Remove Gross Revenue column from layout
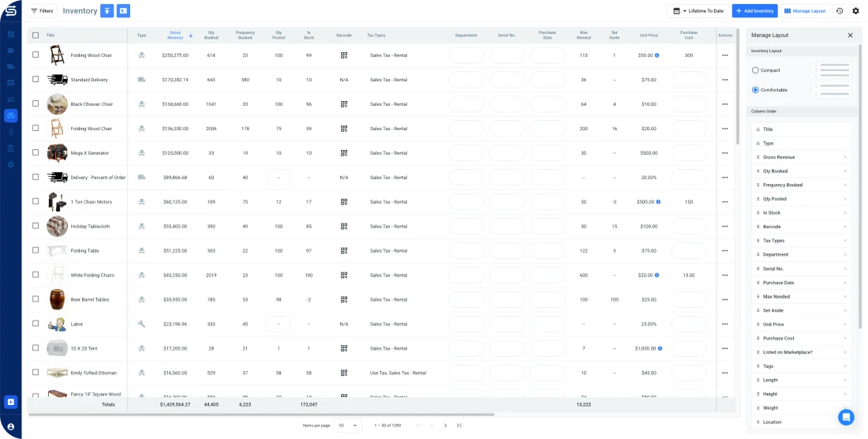Image resolution: width=868 pixels, height=439 pixels. [x=845, y=157]
